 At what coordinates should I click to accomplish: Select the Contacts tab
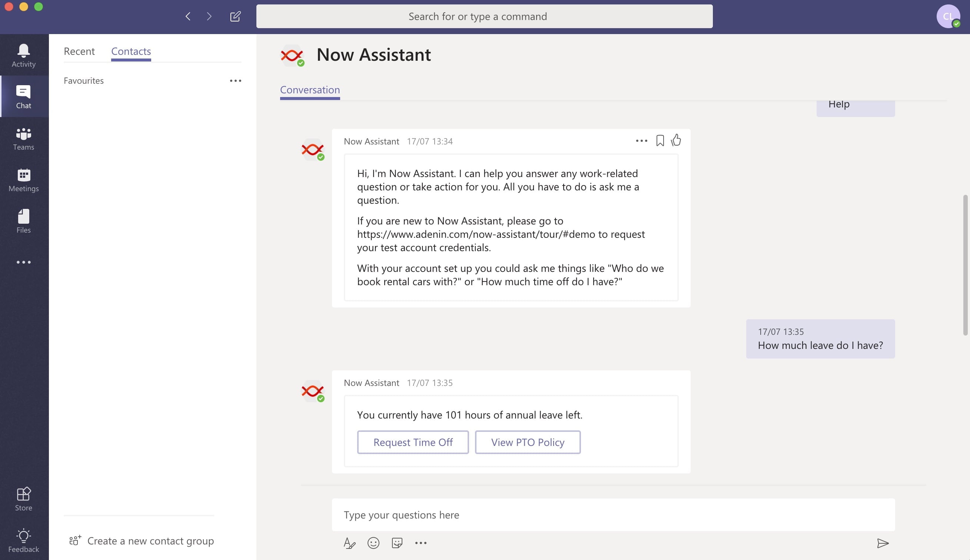click(131, 51)
